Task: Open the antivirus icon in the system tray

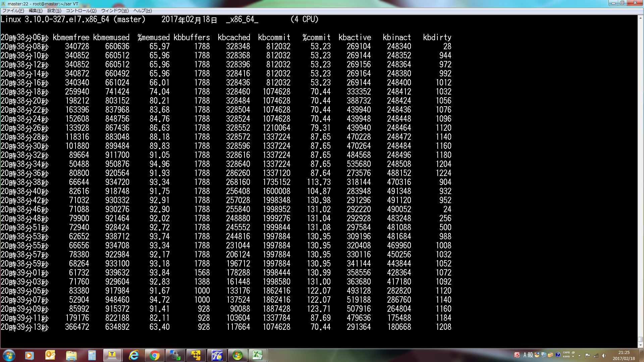Action: [517, 354]
